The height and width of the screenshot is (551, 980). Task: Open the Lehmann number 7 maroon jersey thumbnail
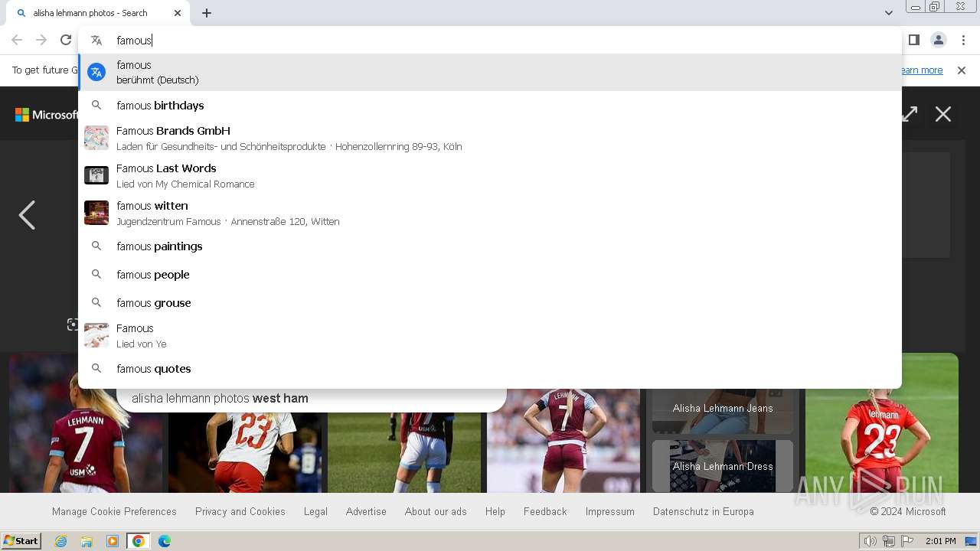point(86,422)
